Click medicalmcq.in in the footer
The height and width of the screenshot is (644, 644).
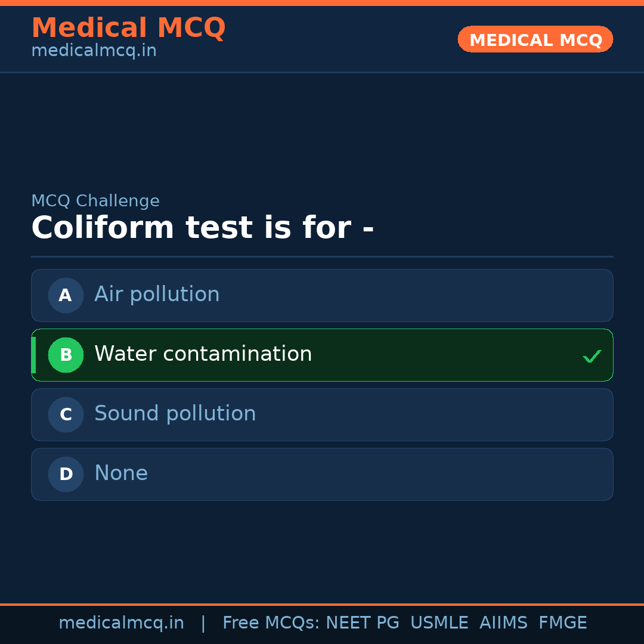121,623
